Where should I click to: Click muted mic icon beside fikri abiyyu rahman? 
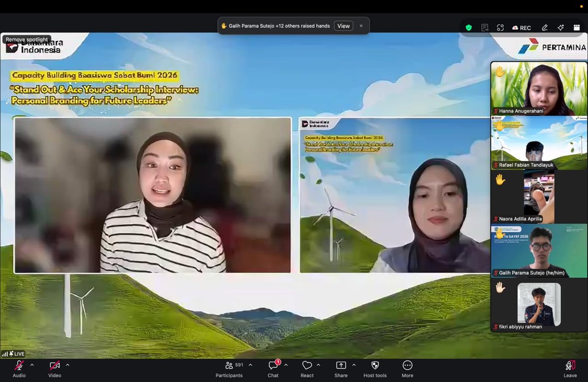(496, 327)
